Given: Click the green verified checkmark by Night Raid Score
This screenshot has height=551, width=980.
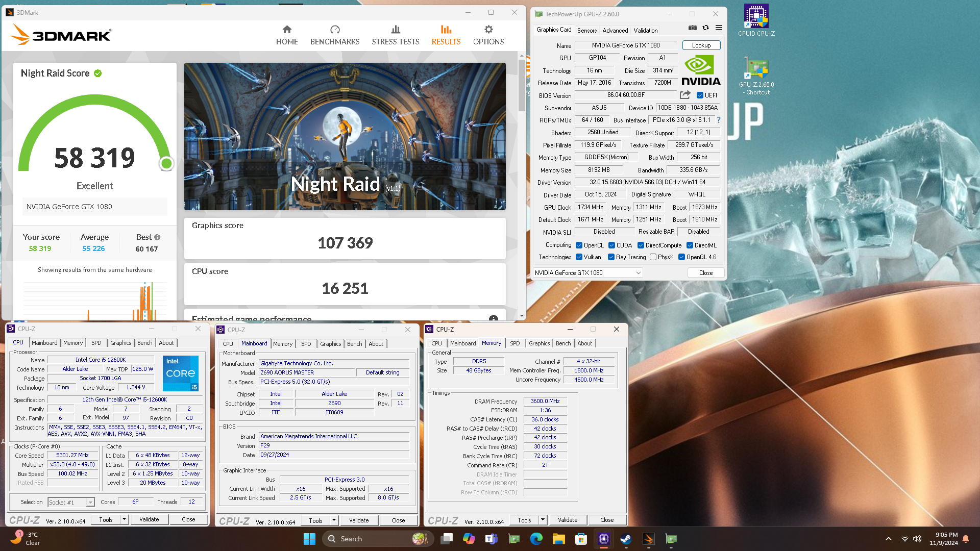Looking at the screenshot, I should point(98,73).
